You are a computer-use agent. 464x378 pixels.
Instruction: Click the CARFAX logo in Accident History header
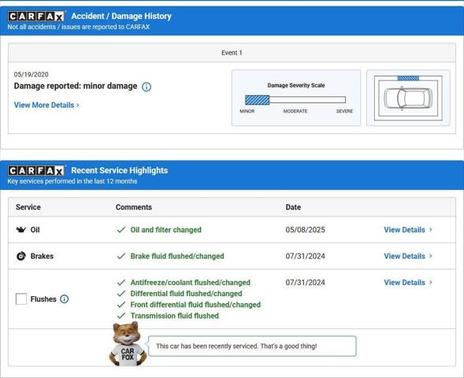(36, 16)
